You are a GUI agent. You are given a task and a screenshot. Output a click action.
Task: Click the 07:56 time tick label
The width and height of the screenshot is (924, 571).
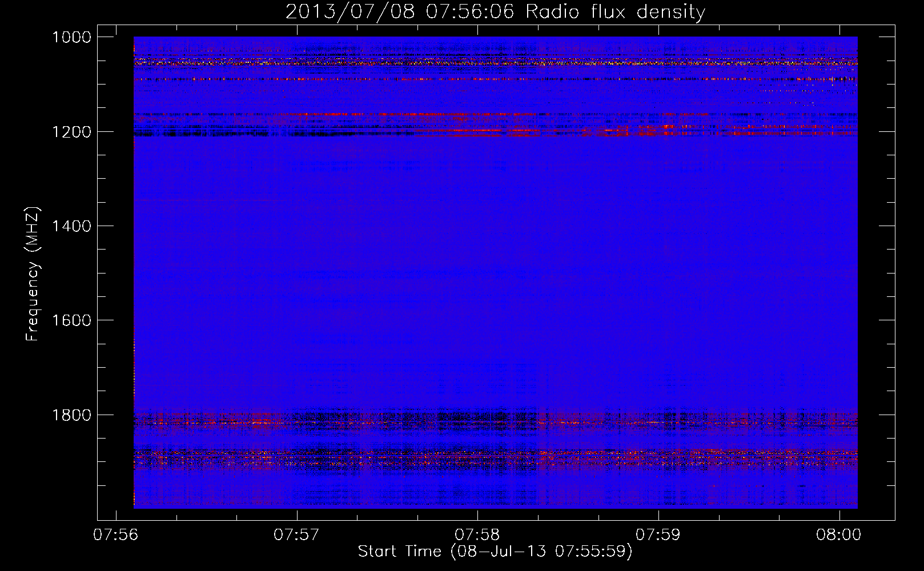pos(116,534)
